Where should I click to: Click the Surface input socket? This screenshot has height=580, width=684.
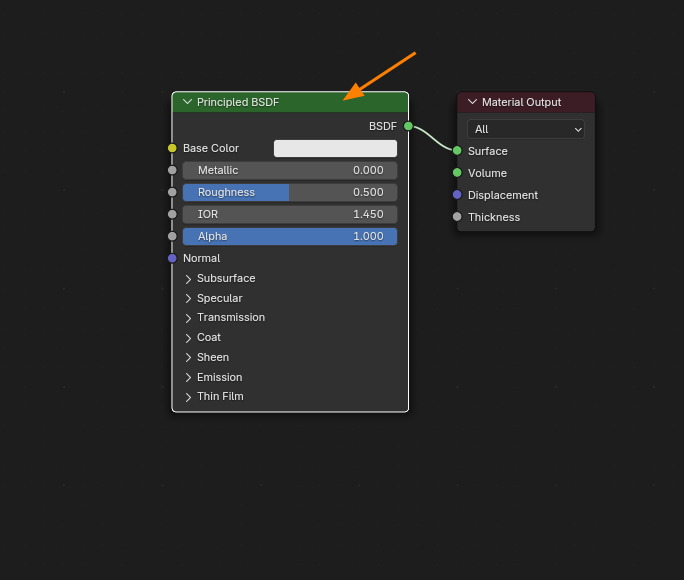[x=457, y=150]
